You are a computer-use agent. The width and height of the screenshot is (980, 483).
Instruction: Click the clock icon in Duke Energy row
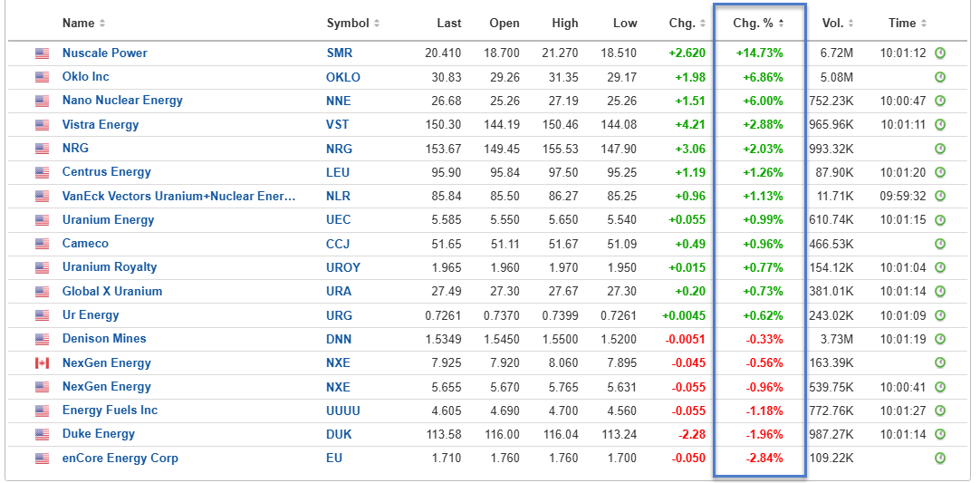click(x=939, y=434)
